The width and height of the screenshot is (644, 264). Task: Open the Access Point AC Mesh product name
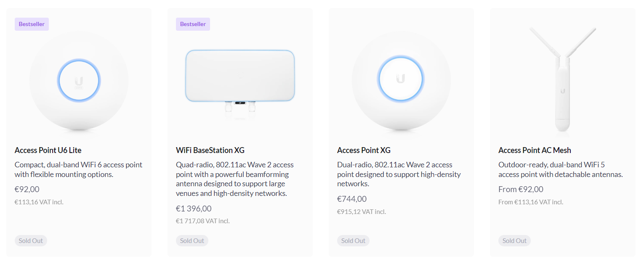(x=535, y=150)
